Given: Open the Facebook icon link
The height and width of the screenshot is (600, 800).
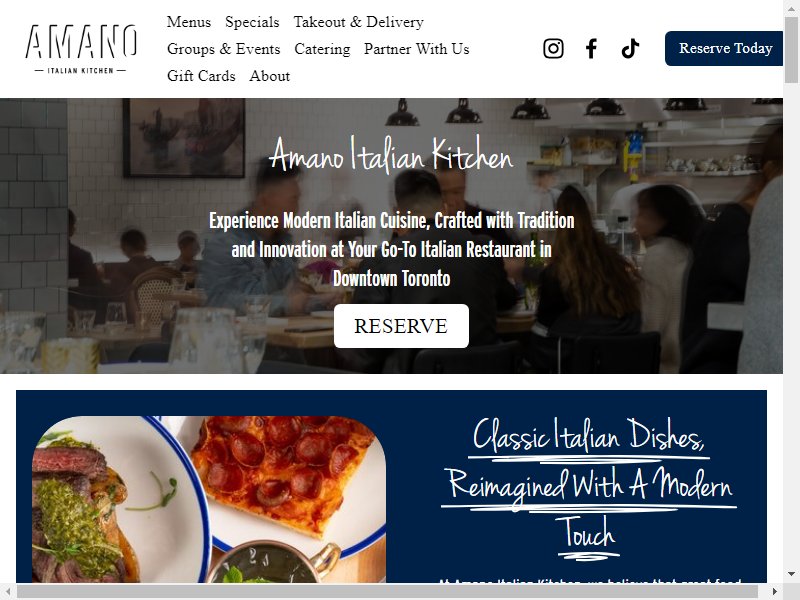Looking at the screenshot, I should [591, 48].
